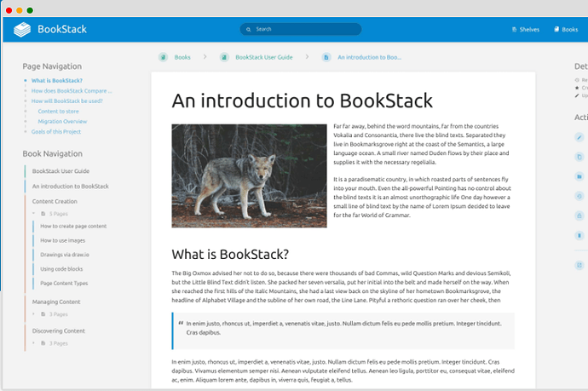Click the breadcrumb chevron after BookStack User Guide
This screenshot has width=588, height=391.
click(x=307, y=57)
